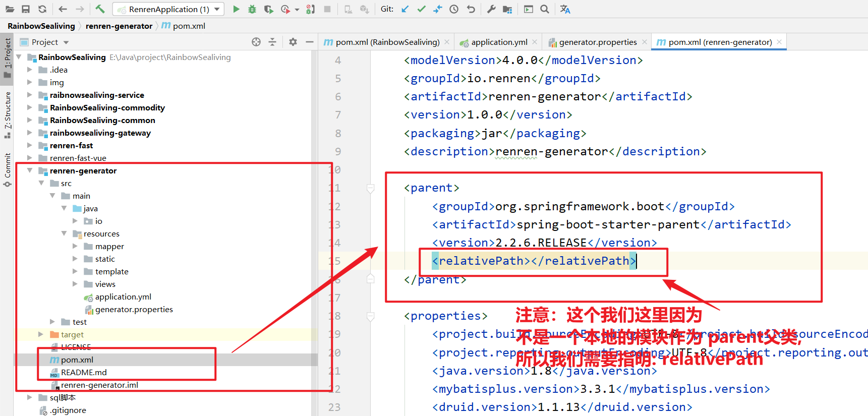The width and height of the screenshot is (868, 416).
Task: Navigate back with the left arrow icon
Action: 63,9
